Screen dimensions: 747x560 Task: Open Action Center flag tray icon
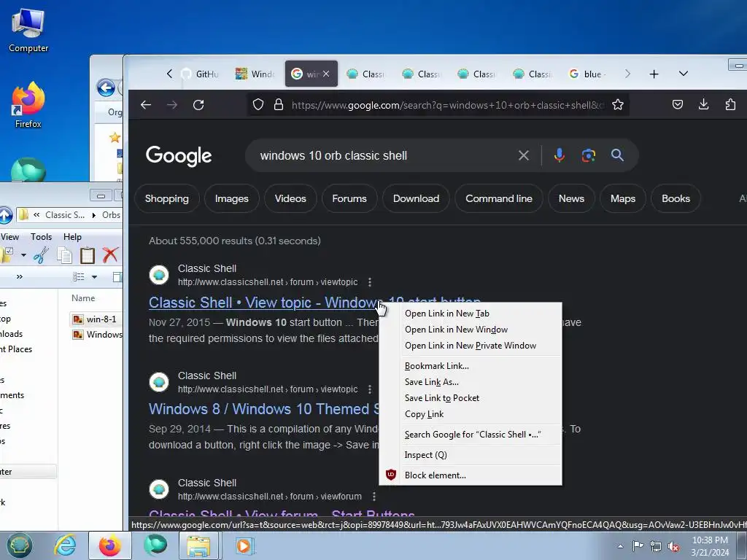[638, 546]
